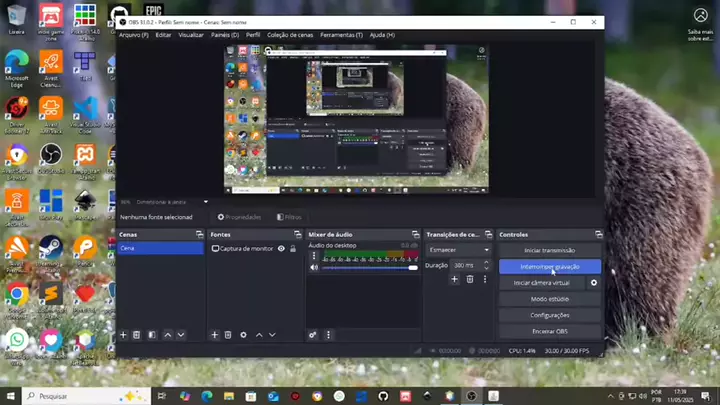Pop out the Controles dock panel
This screenshot has width=720, height=405.
point(597,234)
